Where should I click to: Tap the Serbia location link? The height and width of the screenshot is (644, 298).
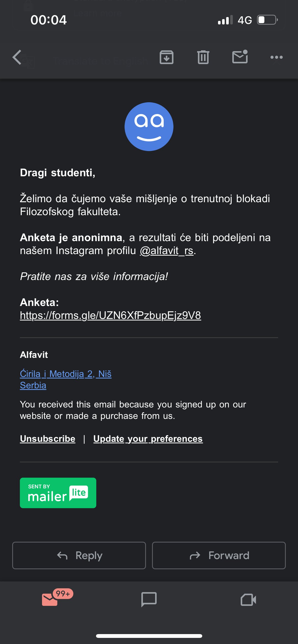[x=33, y=385]
